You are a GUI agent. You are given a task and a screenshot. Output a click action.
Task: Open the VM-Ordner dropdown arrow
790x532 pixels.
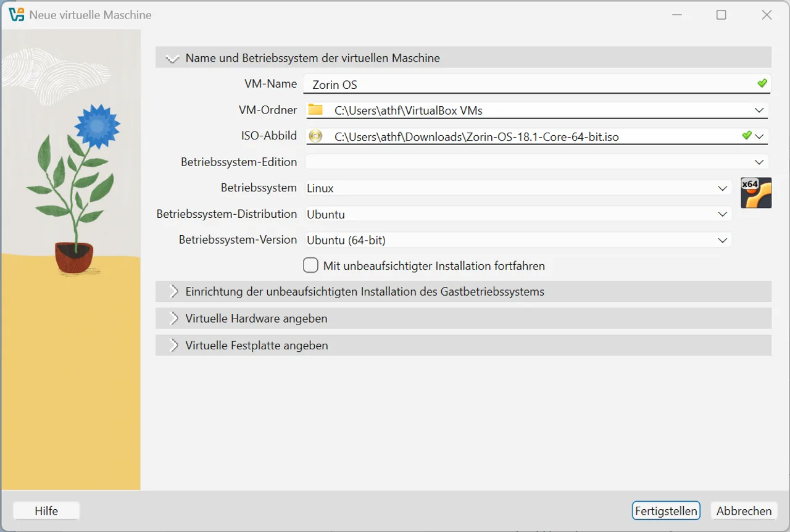click(x=759, y=110)
